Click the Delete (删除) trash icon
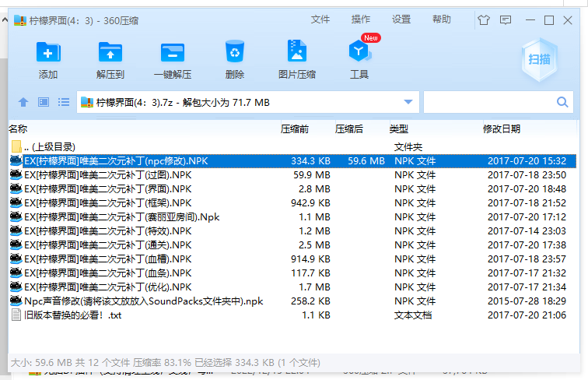Viewport: 588px width, 380px height. (234, 53)
